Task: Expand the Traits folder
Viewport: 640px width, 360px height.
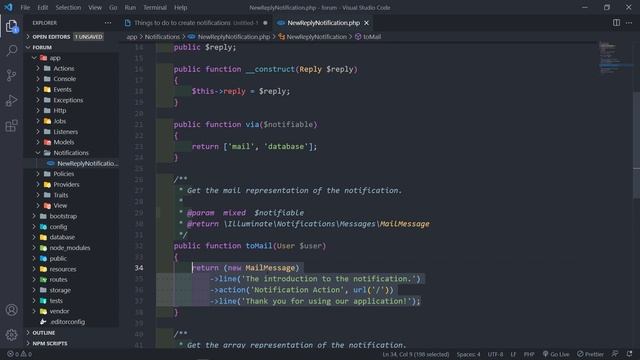Action: pos(71,195)
